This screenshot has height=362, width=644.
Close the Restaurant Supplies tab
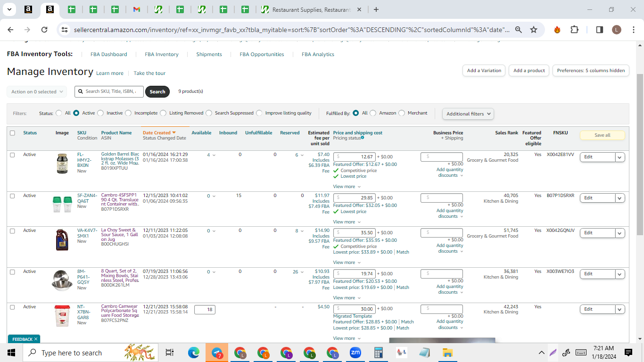pyautogui.click(x=359, y=9)
